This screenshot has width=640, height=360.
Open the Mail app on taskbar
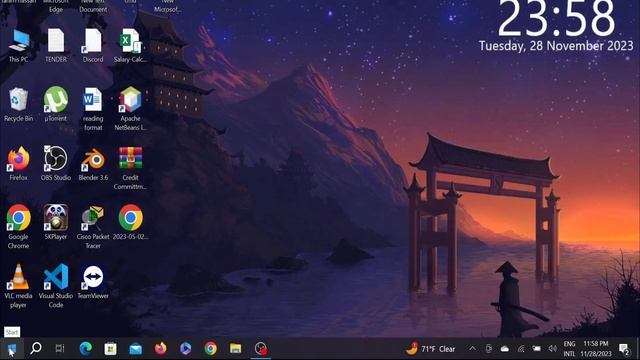[136, 349]
